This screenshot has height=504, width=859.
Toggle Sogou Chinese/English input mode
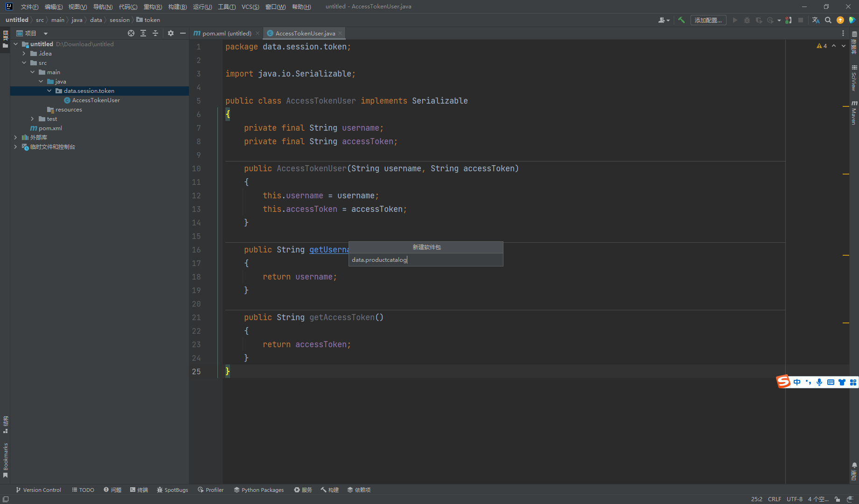coord(797,382)
